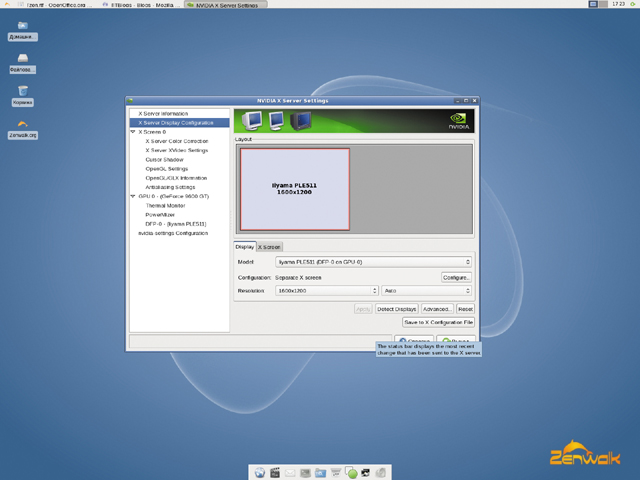
Task: Open nvidia-settings Configuration page
Action: pos(173,233)
